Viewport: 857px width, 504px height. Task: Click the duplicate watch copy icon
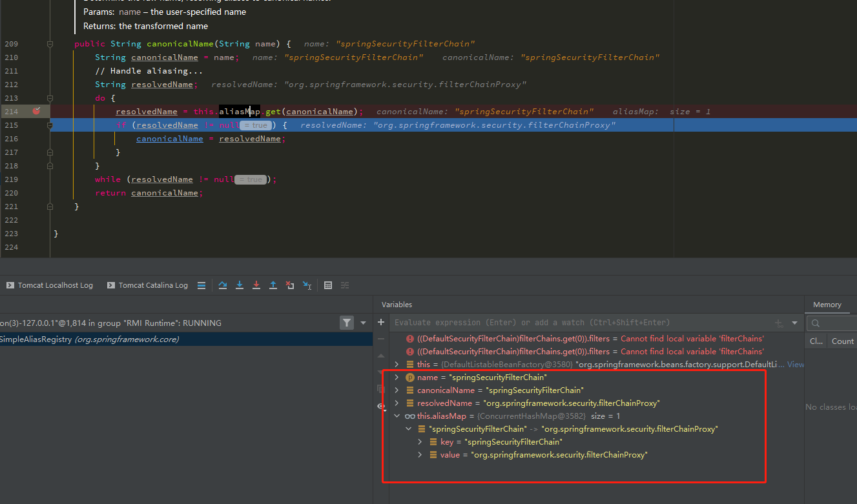[x=381, y=388]
